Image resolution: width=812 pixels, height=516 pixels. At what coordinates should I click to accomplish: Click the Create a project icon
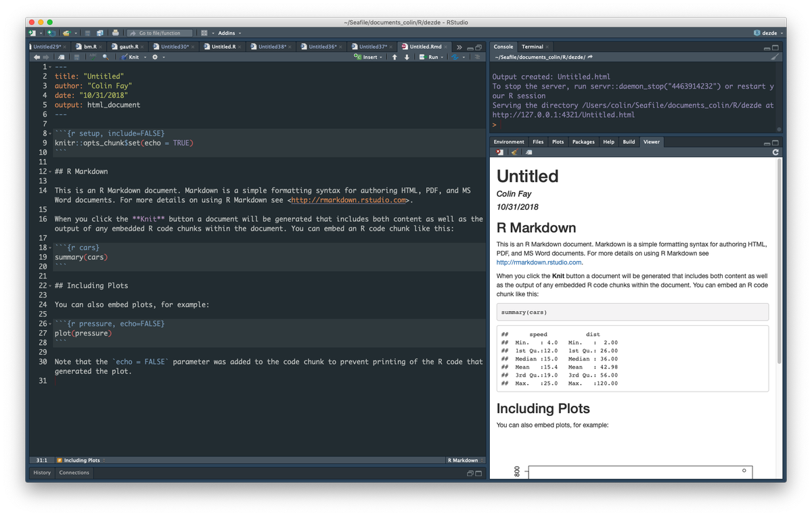click(x=51, y=32)
